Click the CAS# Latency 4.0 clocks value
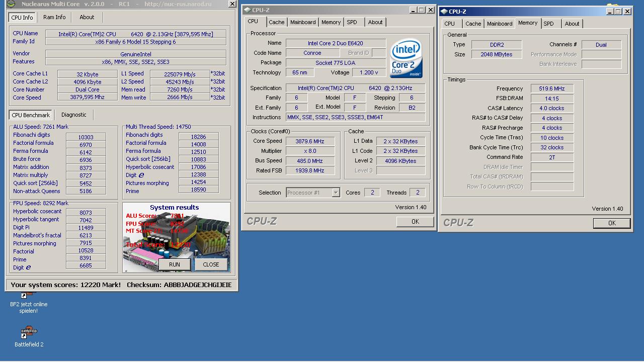Viewport: 644px width, 362px height. click(x=552, y=108)
